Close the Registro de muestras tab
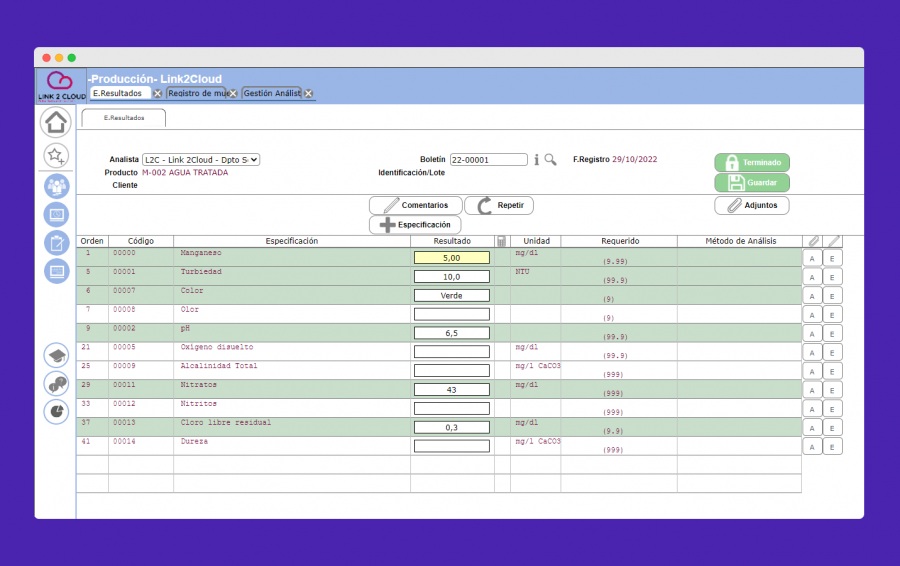Screen dimensions: 900x566 coord(233,94)
